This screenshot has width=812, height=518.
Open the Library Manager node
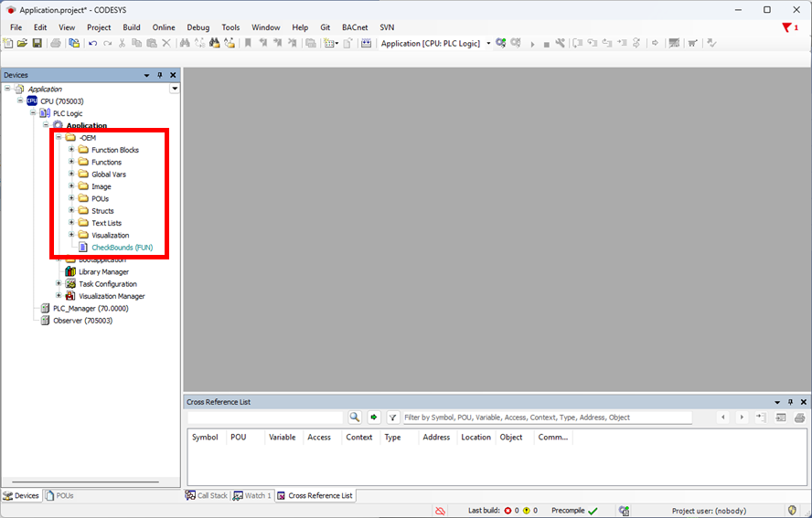pos(102,271)
